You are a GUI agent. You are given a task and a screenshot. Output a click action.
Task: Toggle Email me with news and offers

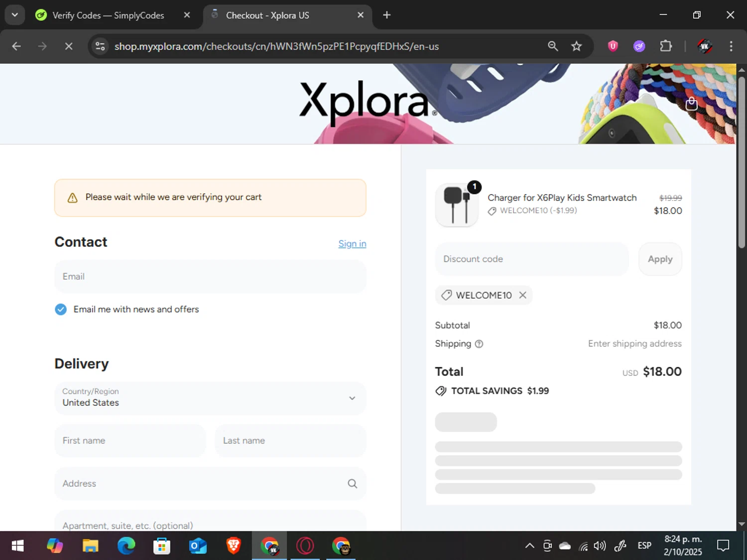61,310
